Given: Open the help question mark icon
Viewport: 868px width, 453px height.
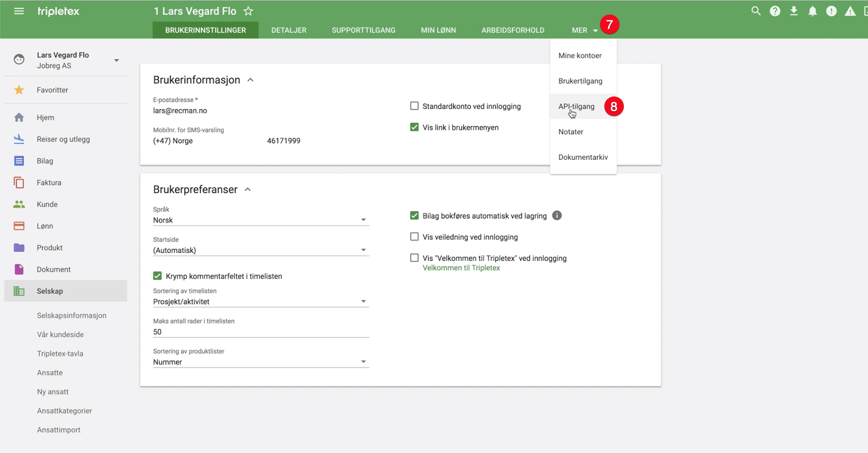Looking at the screenshot, I should point(775,11).
